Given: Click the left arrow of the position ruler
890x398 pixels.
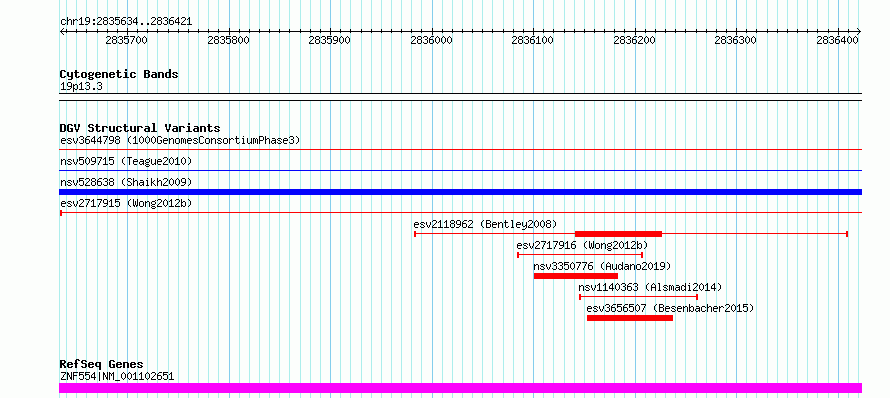Looking at the screenshot, I should [62, 32].
